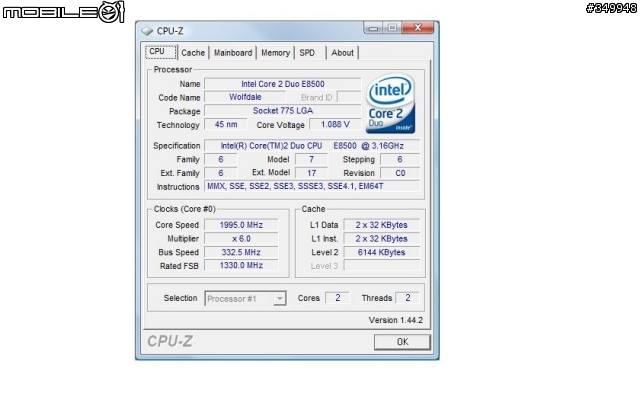Viewport: 640px width, 400px height.
Task: Click the Threads value 2
Action: coord(407,298)
